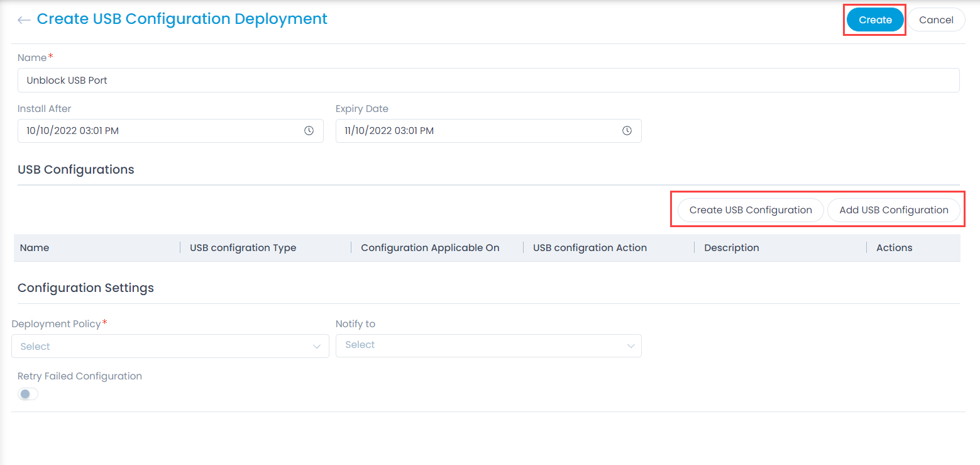Open the Install After time picker clock icon

click(309, 130)
